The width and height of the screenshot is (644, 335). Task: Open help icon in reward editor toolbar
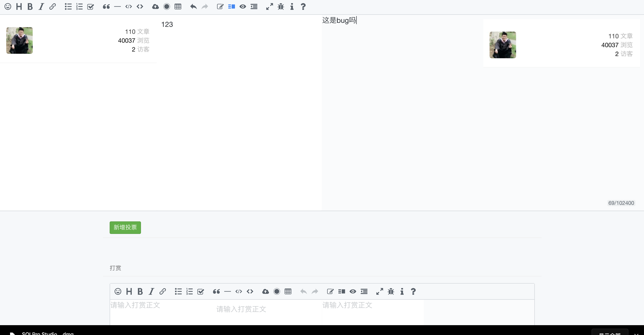(x=413, y=291)
